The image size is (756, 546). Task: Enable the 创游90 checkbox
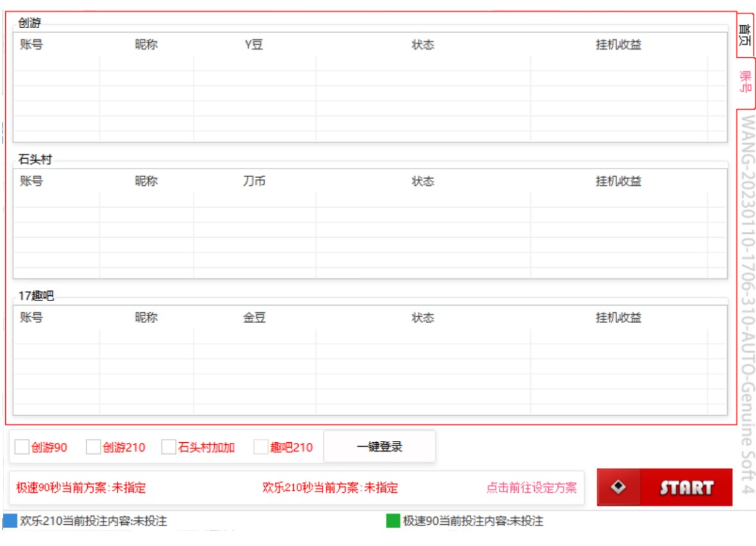[22, 447]
